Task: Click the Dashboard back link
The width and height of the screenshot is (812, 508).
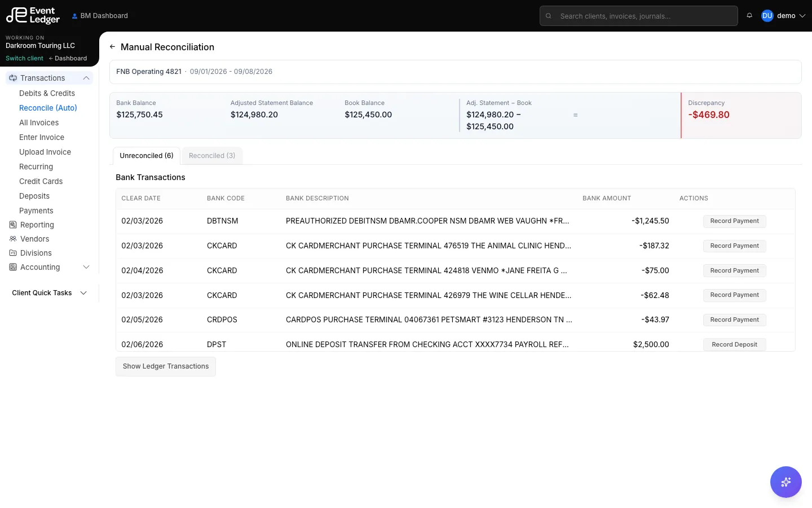Action: click(68, 58)
